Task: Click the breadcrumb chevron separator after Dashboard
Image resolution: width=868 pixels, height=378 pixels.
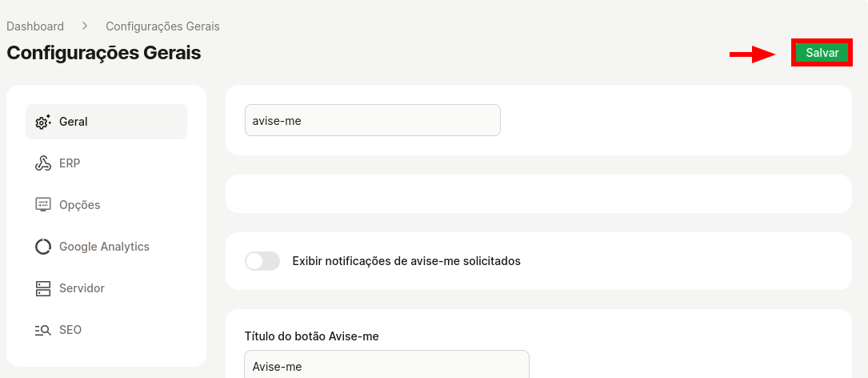Action: click(85, 26)
